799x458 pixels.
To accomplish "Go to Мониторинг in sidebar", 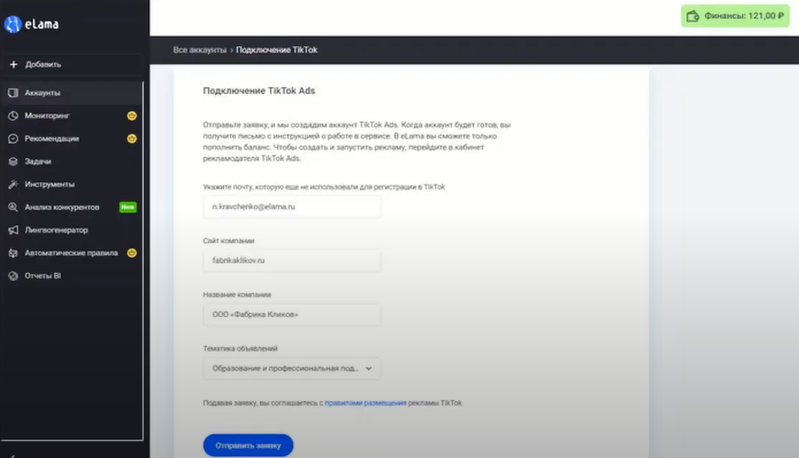I will pyautogui.click(x=71, y=116).
